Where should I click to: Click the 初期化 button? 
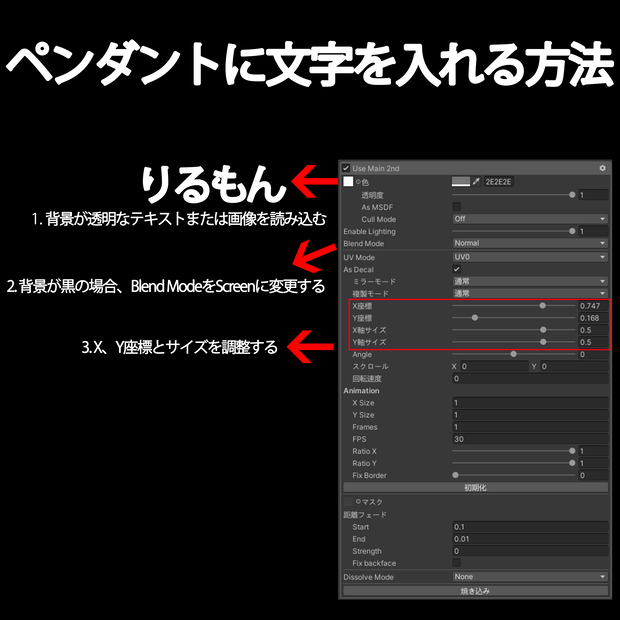pos(475,488)
